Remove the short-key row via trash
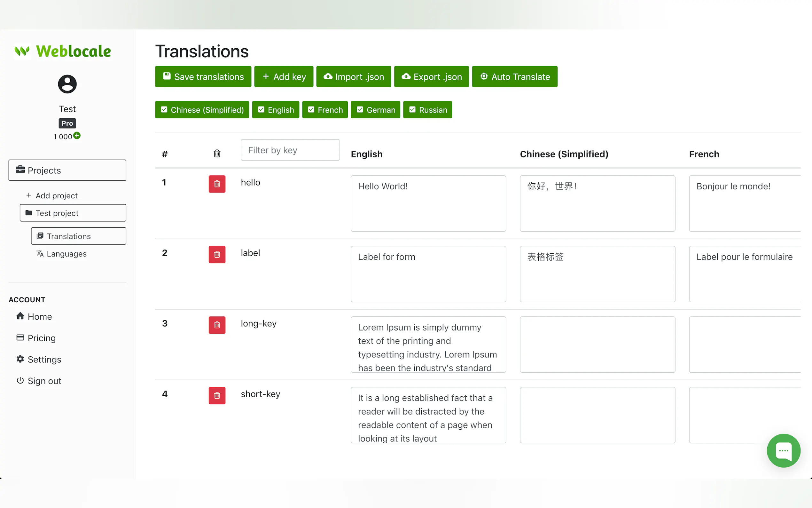 tap(217, 395)
